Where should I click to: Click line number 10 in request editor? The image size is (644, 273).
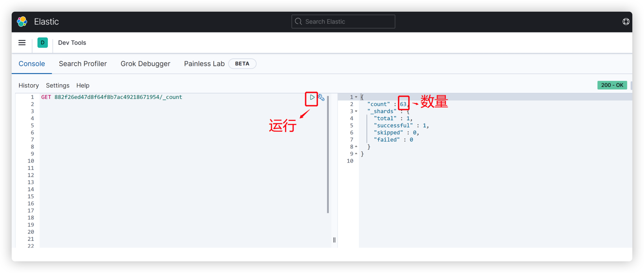click(x=31, y=161)
